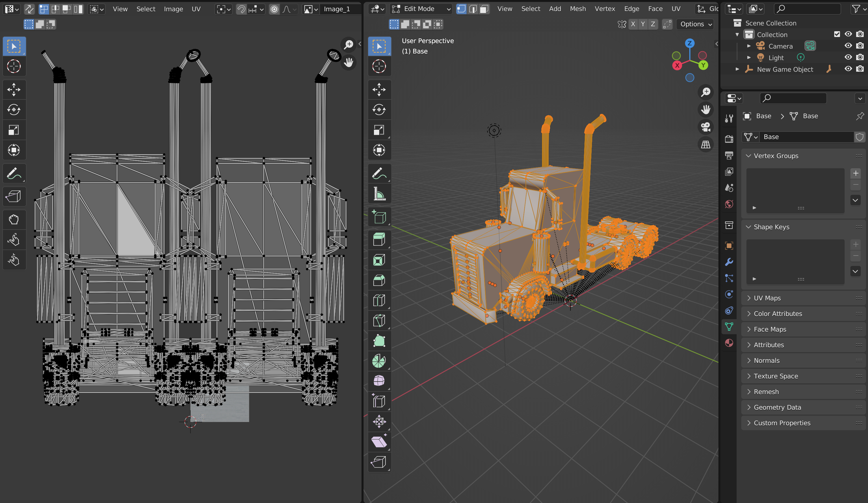The image size is (868, 503).
Task: Select the Bevel tool
Action: pos(379,280)
